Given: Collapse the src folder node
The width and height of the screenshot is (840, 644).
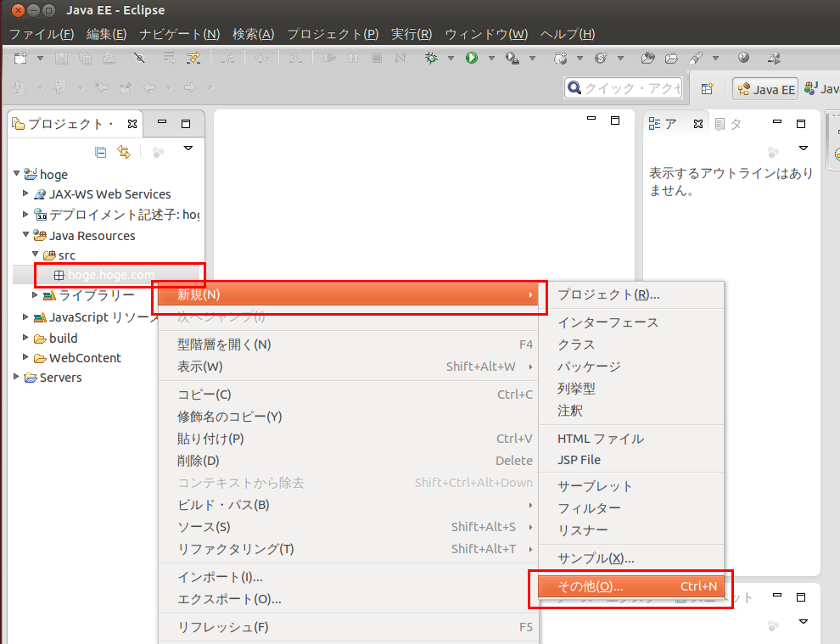Looking at the screenshot, I should click(36, 254).
